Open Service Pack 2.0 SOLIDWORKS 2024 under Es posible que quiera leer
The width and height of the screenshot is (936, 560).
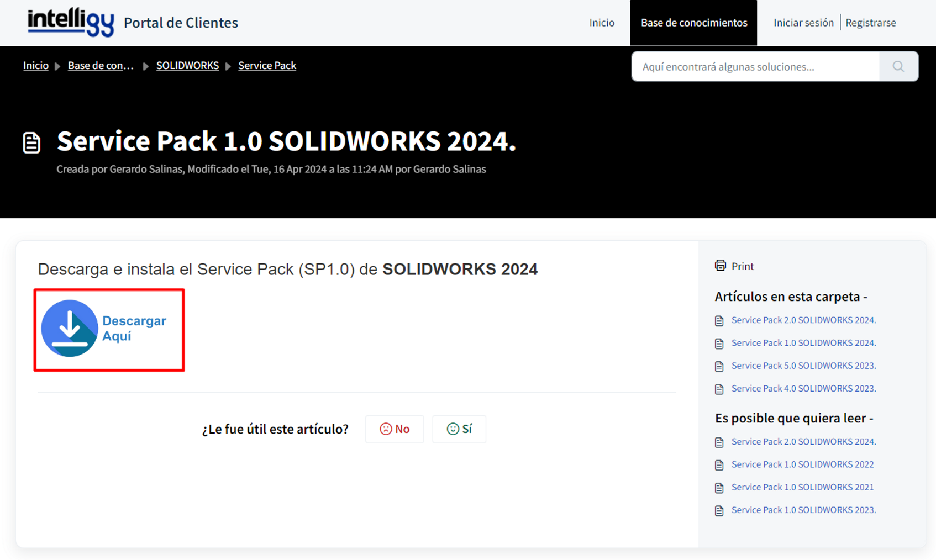pyautogui.click(x=803, y=441)
